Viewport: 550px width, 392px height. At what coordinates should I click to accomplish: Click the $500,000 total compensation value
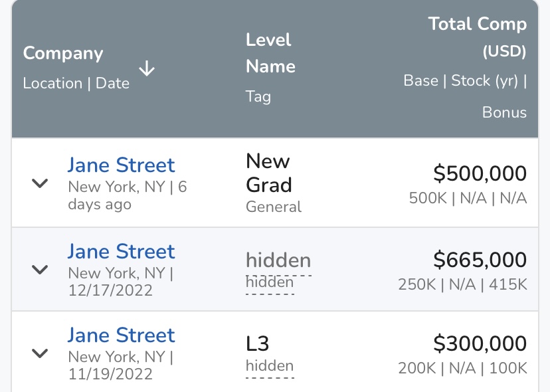point(480,173)
